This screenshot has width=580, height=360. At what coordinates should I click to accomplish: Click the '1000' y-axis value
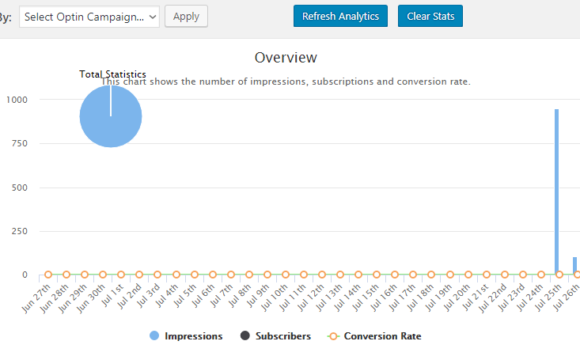(x=17, y=100)
